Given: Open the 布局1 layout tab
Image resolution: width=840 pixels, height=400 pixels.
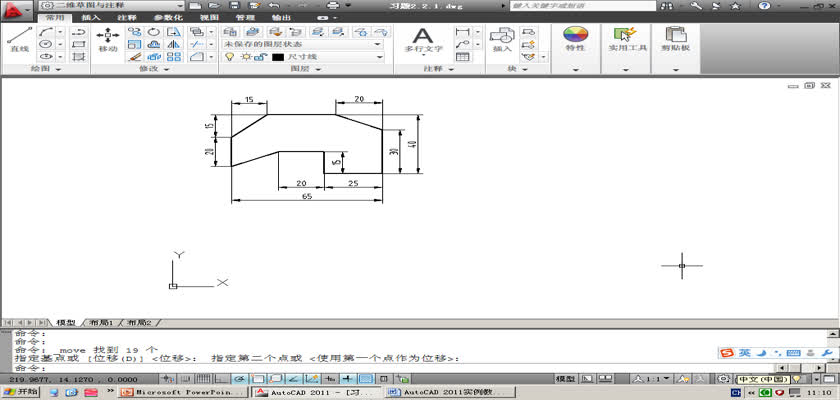Looking at the screenshot, I should click(101, 323).
